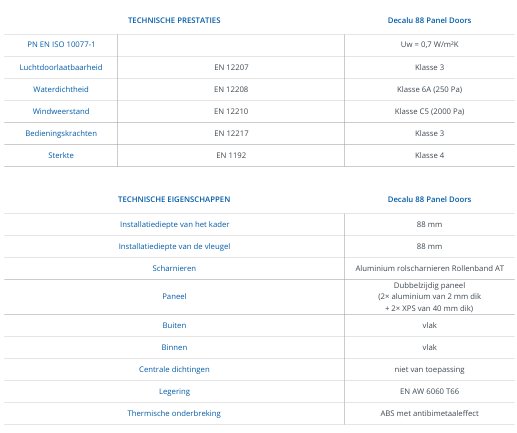Click the Waterdichtheid row label
Viewport: 517px width, 433px height.
tap(61, 89)
